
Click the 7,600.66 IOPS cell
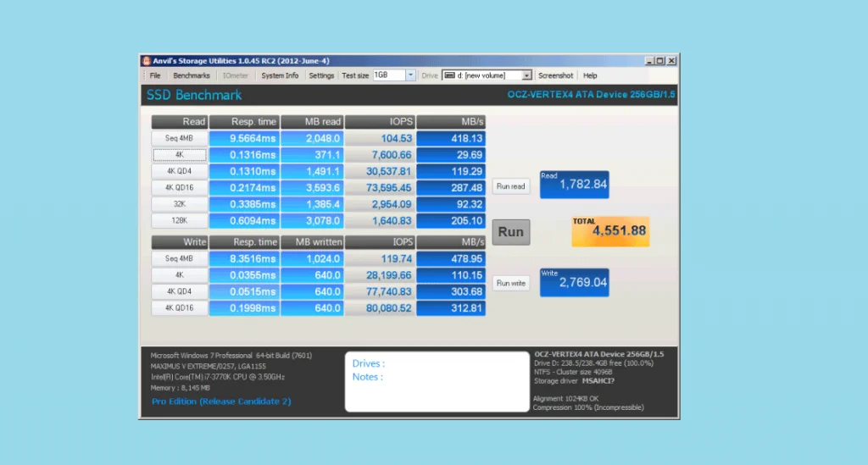380,155
